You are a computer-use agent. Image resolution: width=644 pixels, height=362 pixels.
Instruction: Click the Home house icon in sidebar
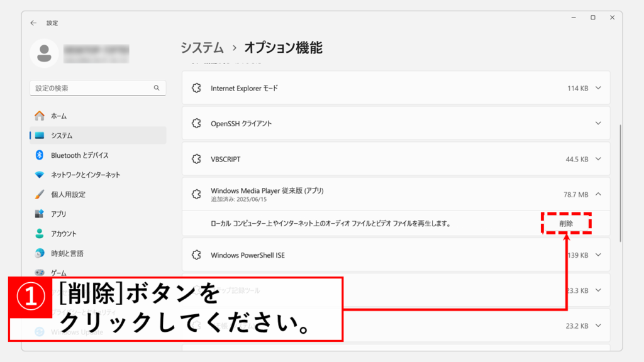tap(40, 116)
